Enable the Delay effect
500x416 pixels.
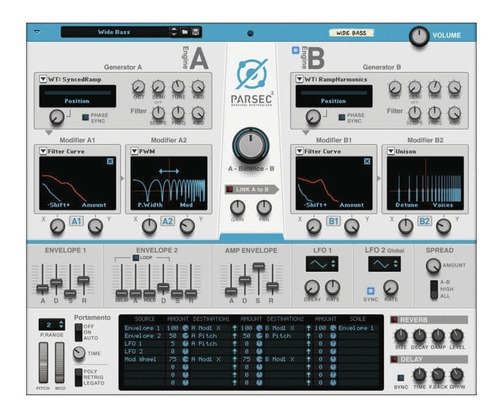[x=394, y=359]
